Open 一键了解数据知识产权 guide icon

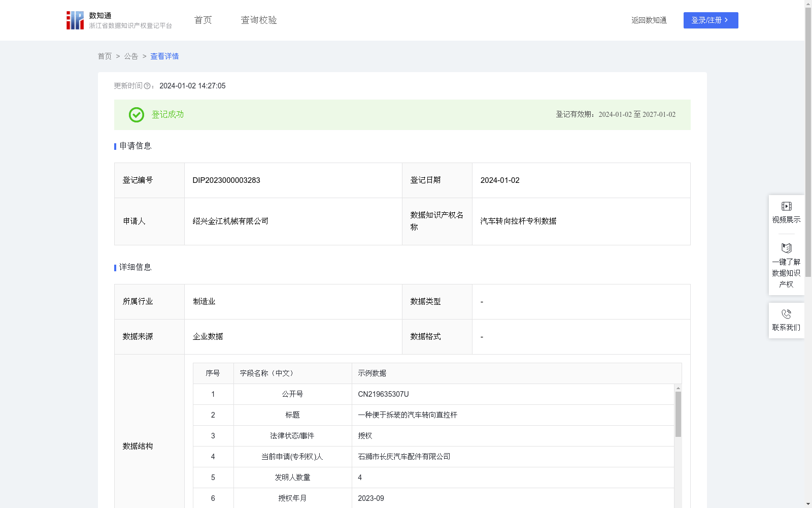point(786,248)
